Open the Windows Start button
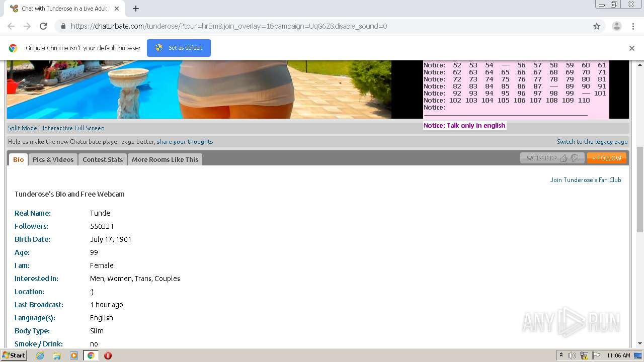 coord(14,355)
